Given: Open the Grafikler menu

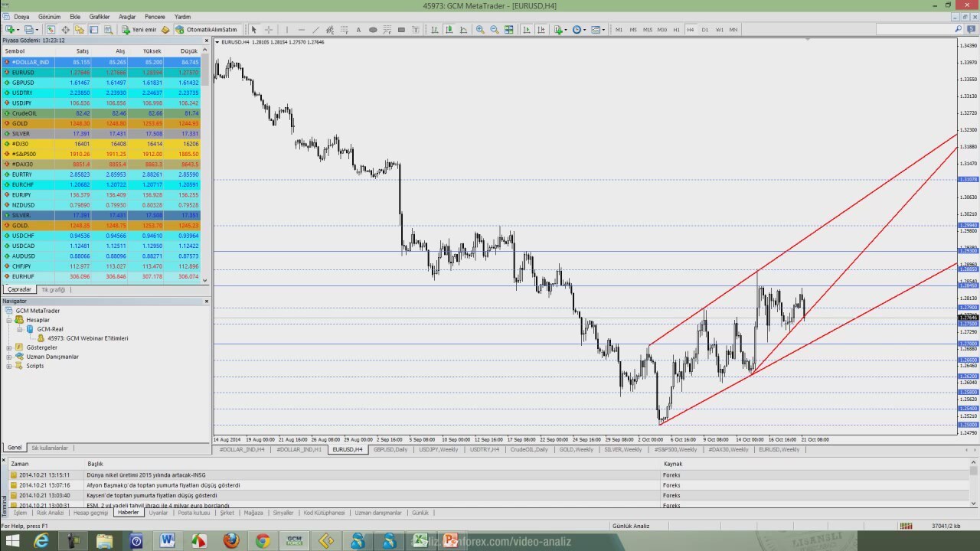Looking at the screenshot, I should (100, 16).
